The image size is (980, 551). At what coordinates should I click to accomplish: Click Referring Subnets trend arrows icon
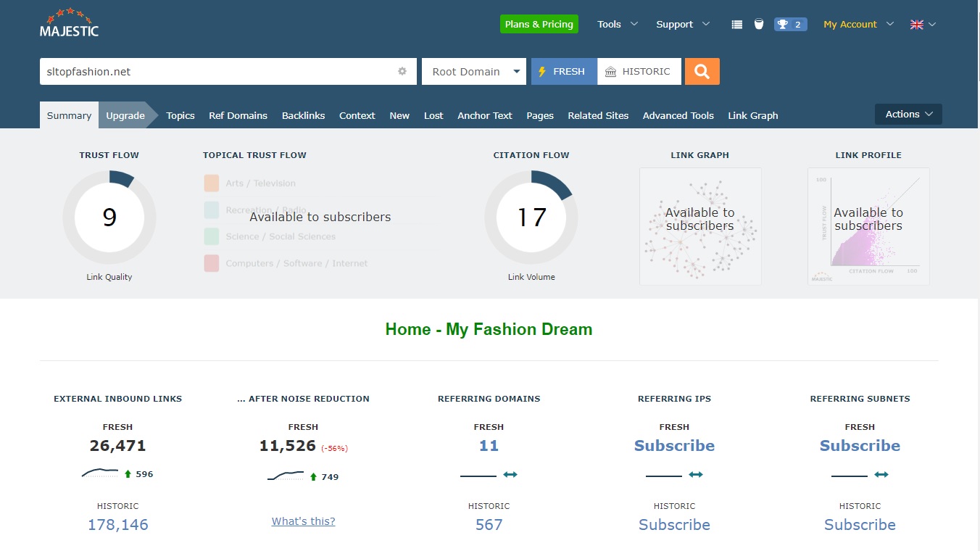(881, 475)
